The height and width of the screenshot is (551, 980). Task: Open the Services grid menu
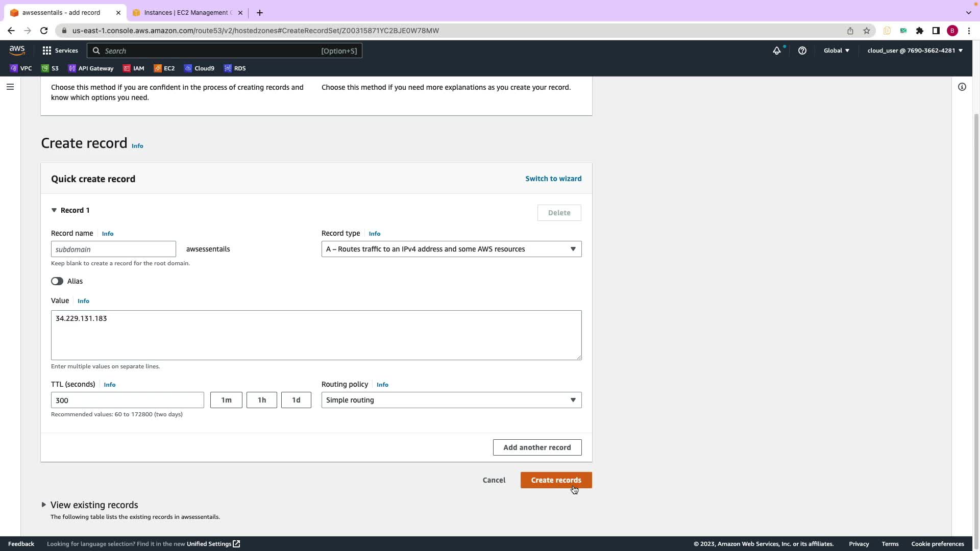(x=60, y=51)
